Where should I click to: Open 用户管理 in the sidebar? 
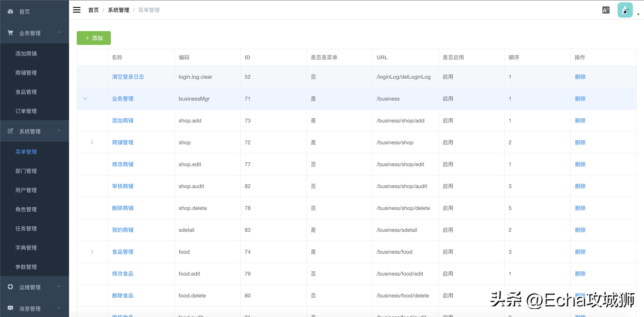[26, 190]
